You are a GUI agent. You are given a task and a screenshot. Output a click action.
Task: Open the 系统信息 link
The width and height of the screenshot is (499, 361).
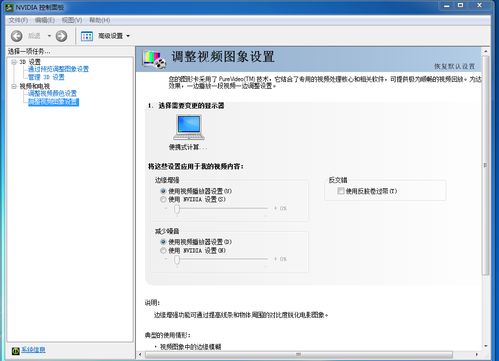coord(33,350)
